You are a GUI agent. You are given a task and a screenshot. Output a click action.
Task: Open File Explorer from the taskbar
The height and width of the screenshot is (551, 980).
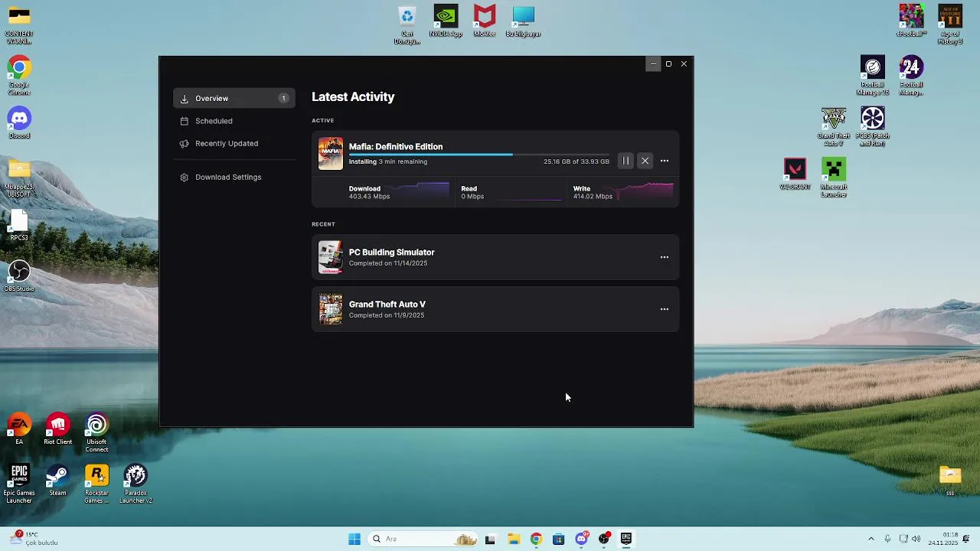pos(513,539)
